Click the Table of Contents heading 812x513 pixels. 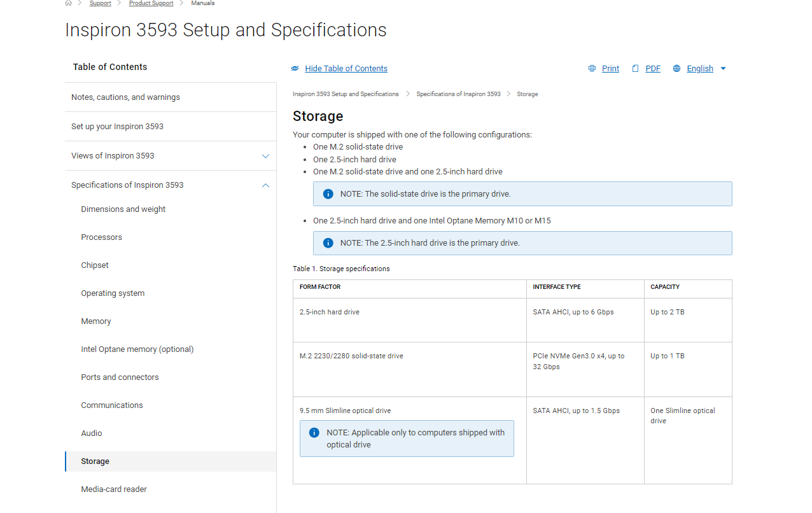(x=110, y=67)
